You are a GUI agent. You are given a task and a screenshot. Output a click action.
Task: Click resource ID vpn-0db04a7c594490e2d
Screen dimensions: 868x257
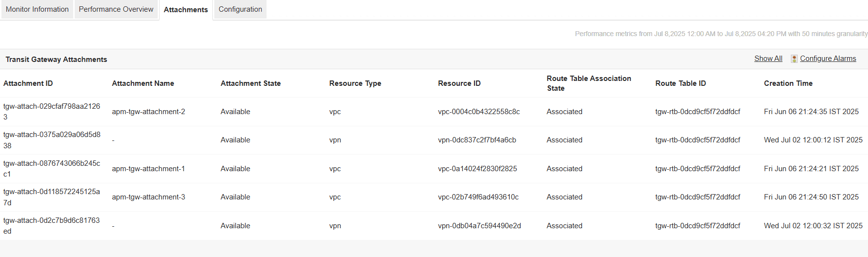pos(479,226)
